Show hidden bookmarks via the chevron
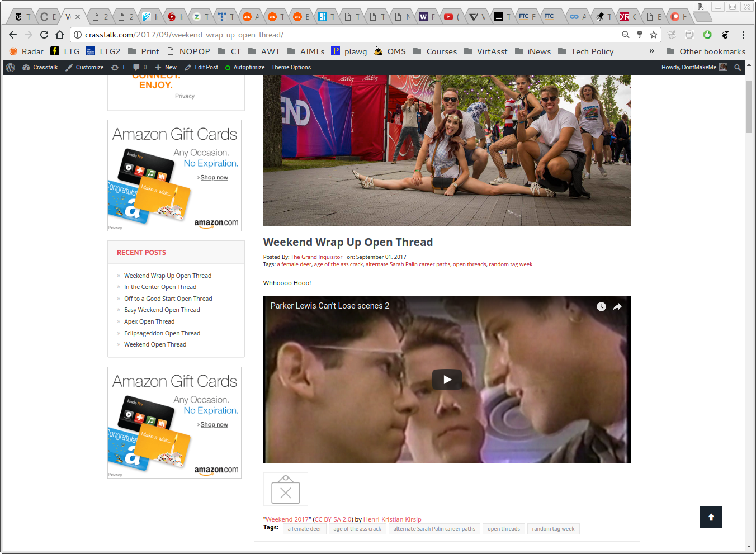This screenshot has height=554, width=756. point(651,51)
